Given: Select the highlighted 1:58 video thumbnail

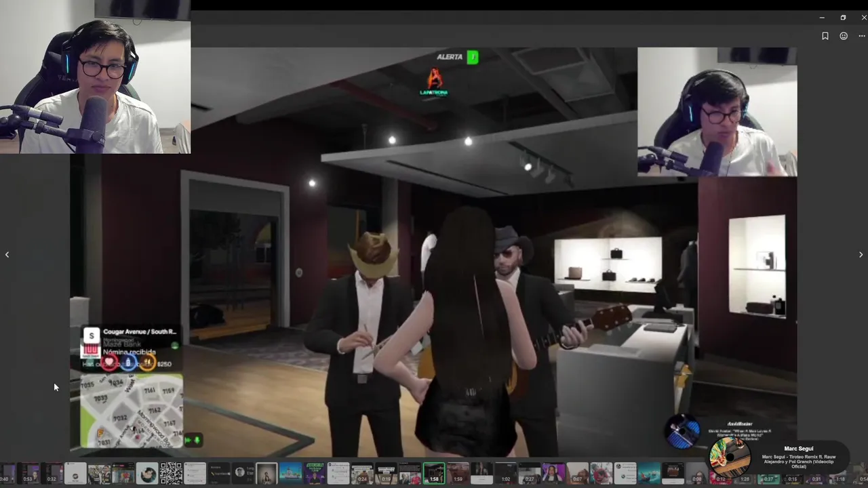Looking at the screenshot, I should (x=434, y=473).
